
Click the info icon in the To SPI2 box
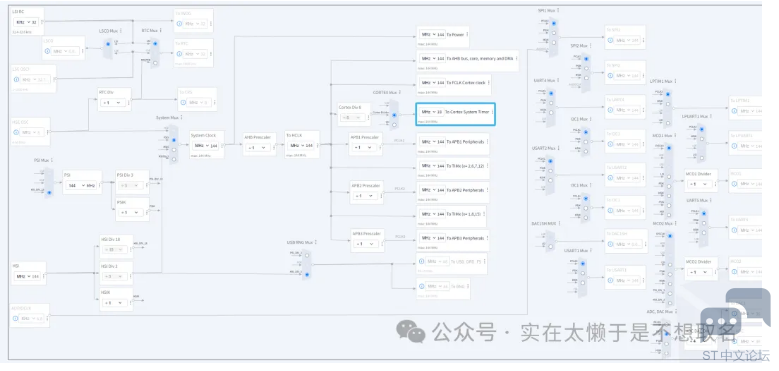pos(610,75)
